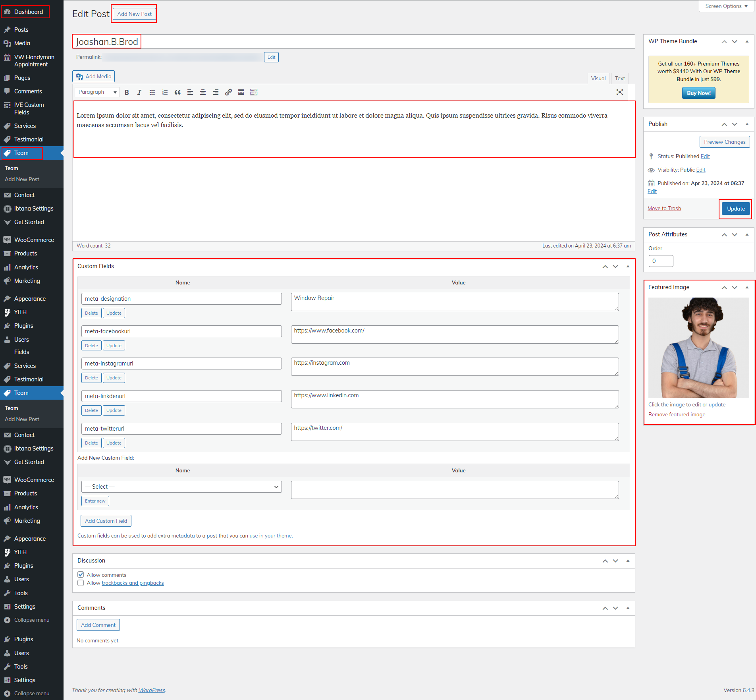Apply italic formatting in the editor toolbar
This screenshot has width=756, height=700.
point(139,92)
